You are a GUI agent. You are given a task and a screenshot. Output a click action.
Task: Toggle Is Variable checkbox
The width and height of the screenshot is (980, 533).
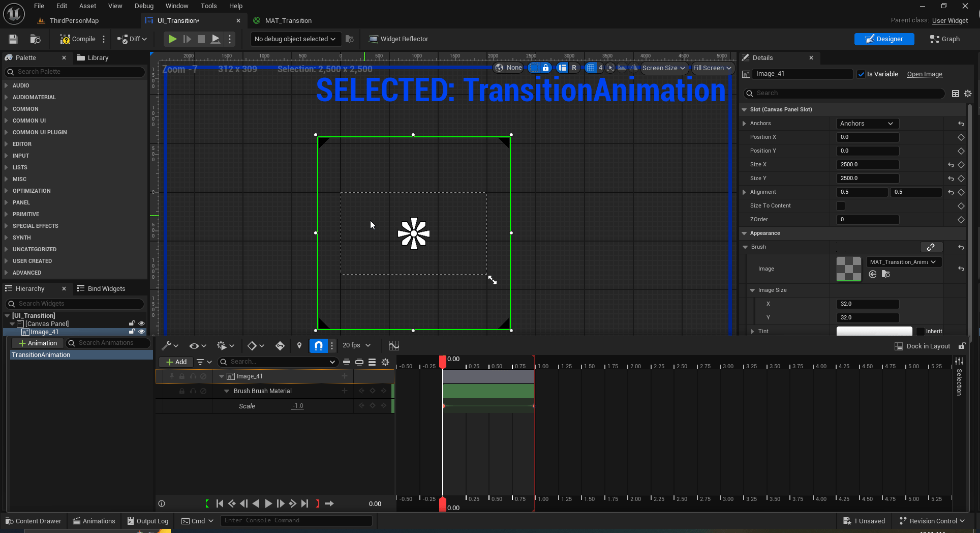[x=861, y=74]
